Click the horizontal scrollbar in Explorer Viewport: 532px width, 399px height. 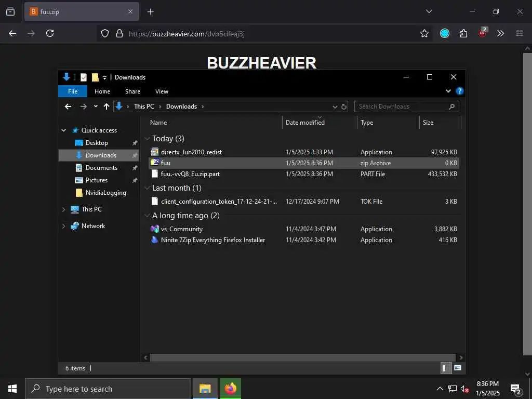(x=303, y=357)
